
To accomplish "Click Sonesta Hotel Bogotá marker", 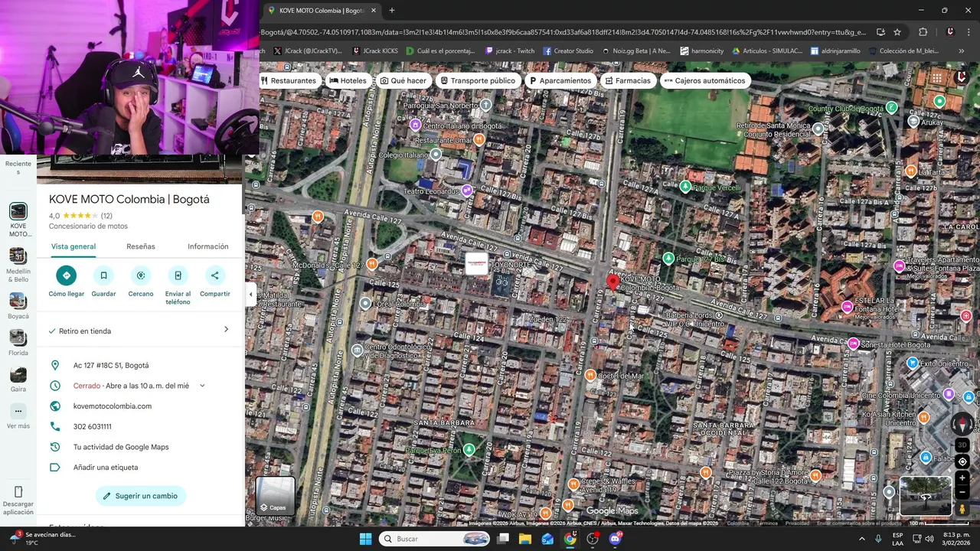I will pos(853,344).
